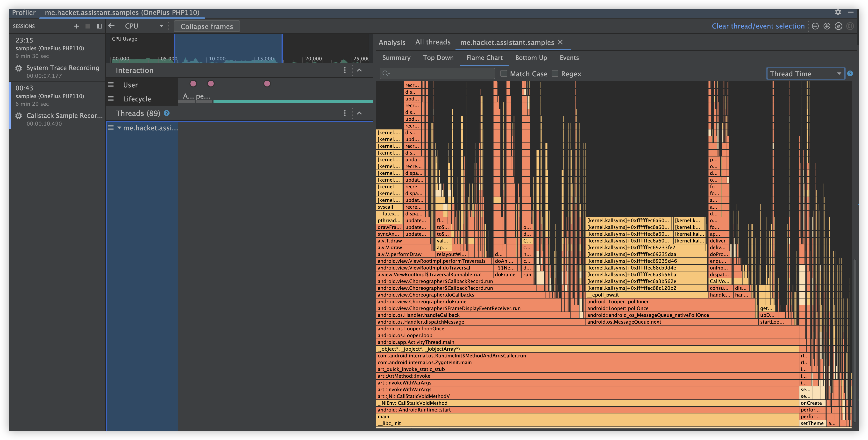Open the Thread Time dropdown
This screenshot has width=868, height=440.
805,73
